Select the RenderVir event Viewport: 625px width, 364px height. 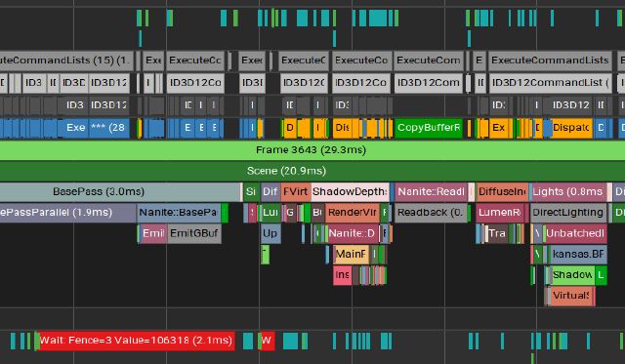353,213
